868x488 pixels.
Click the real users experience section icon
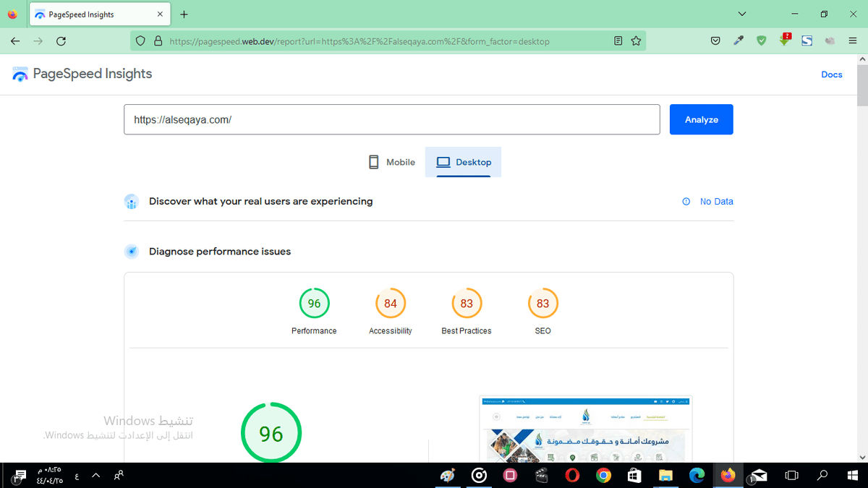(x=131, y=202)
